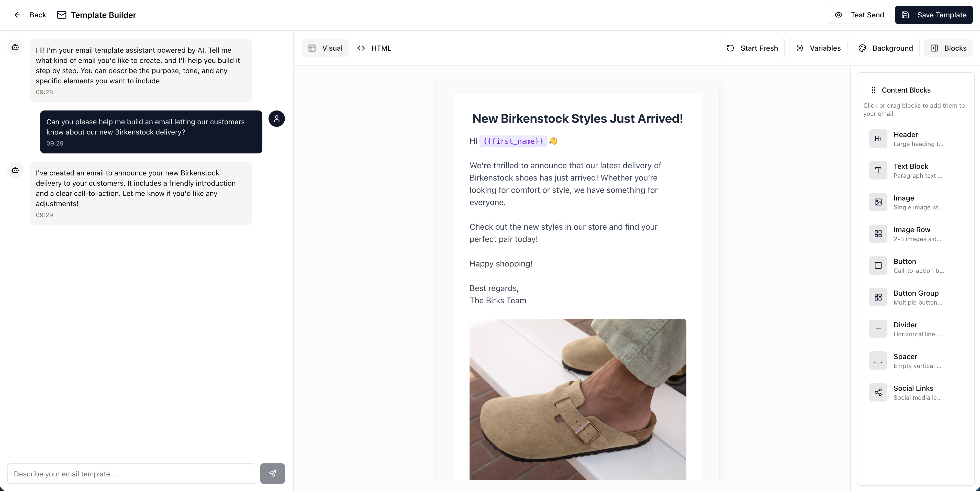Image resolution: width=980 pixels, height=491 pixels.
Task: Click the Image block icon
Action: click(878, 202)
